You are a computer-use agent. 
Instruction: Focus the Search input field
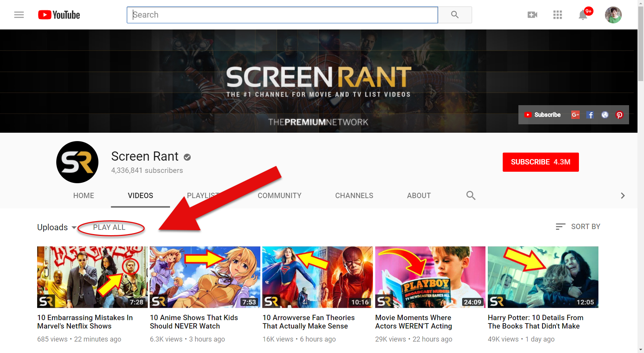(282, 15)
